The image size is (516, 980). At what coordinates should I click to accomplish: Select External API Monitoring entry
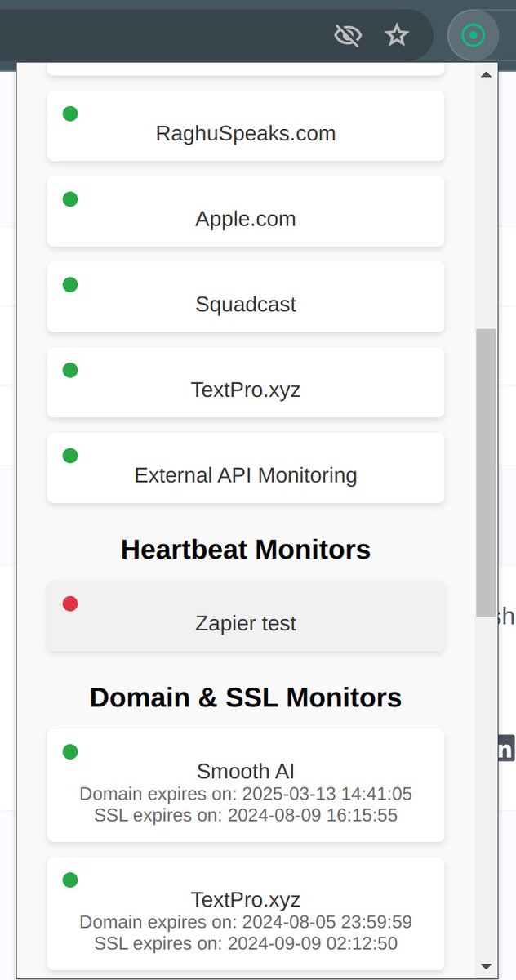click(x=246, y=467)
